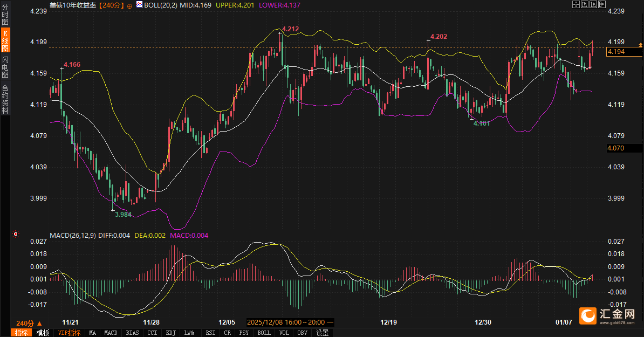Select the KDJ indicator button
The width and height of the screenshot is (644, 337).
pyautogui.click(x=170, y=333)
